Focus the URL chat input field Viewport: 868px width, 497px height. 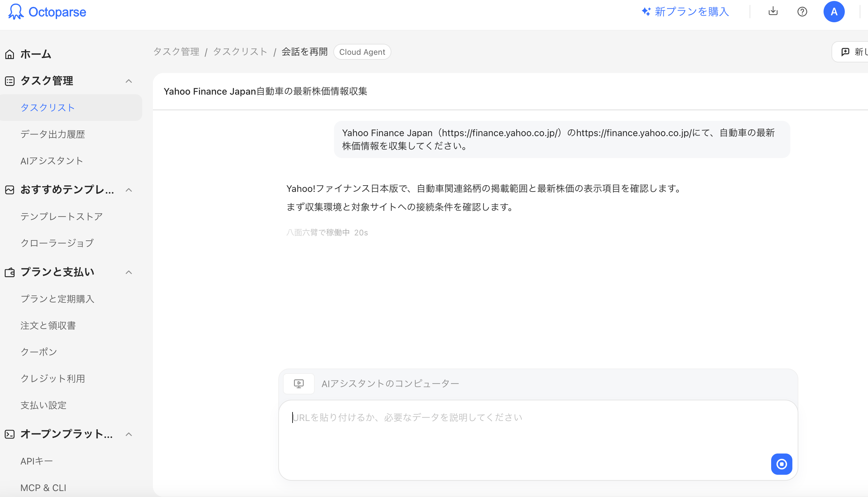tap(538, 440)
